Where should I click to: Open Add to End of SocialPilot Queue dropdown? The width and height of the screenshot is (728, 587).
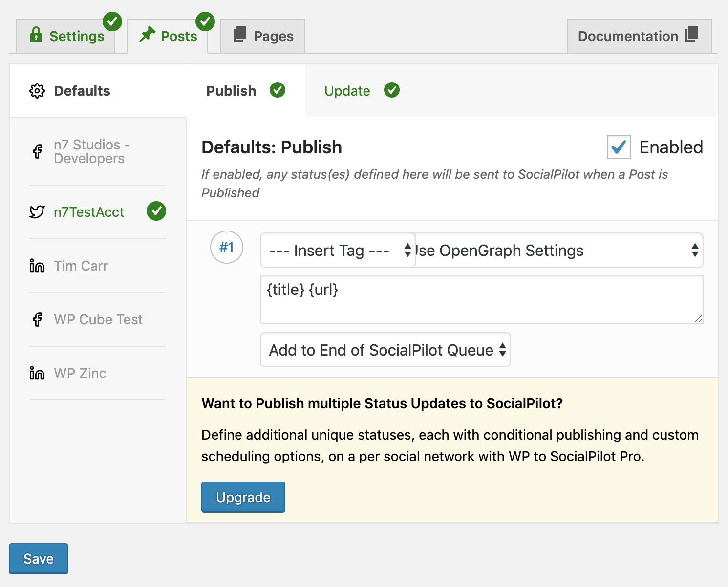click(x=385, y=350)
